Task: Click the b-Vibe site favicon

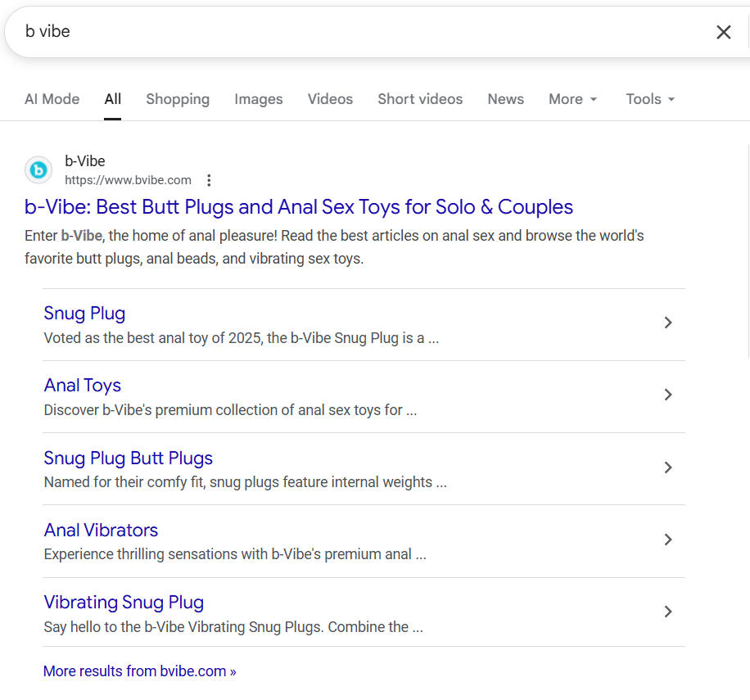Action: 38,170
